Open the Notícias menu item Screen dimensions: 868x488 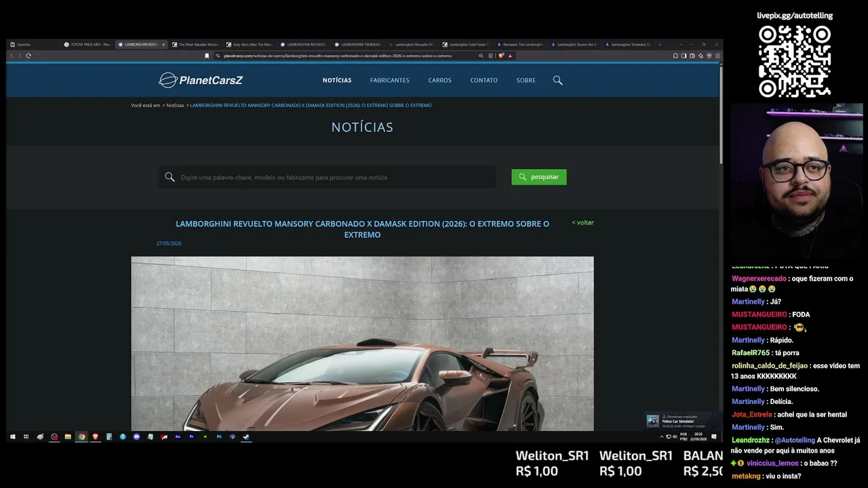coord(337,80)
